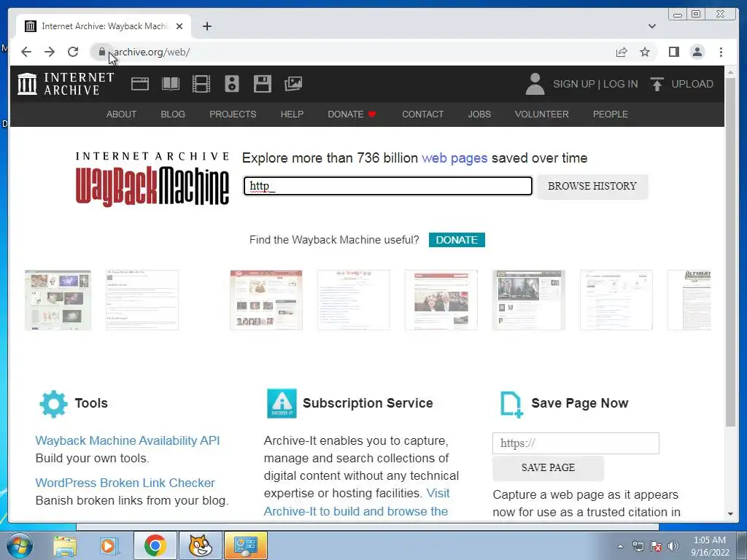The height and width of the screenshot is (560, 747).
Task: Click the volume speaker tray icon
Action: pos(673,546)
